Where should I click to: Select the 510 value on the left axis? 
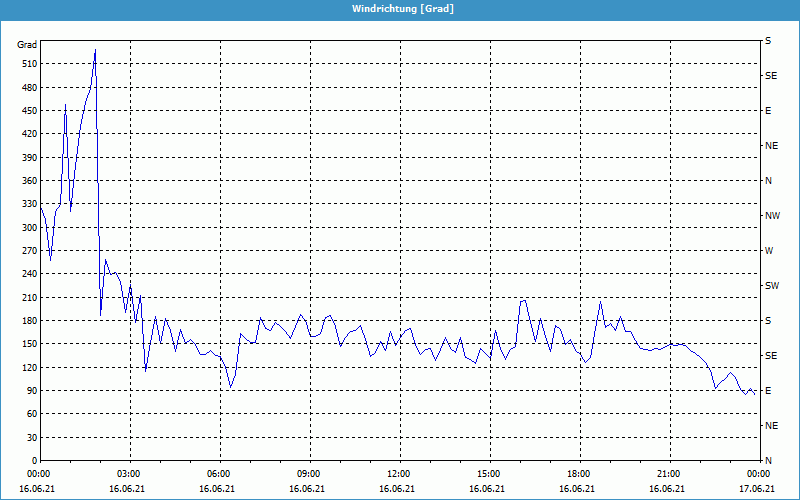click(27, 64)
